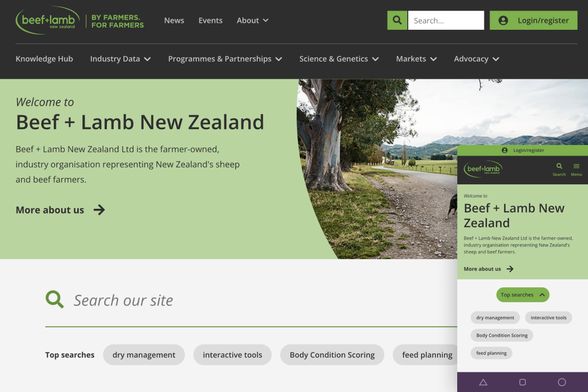
Task: Open the News menu item
Action: tap(174, 21)
